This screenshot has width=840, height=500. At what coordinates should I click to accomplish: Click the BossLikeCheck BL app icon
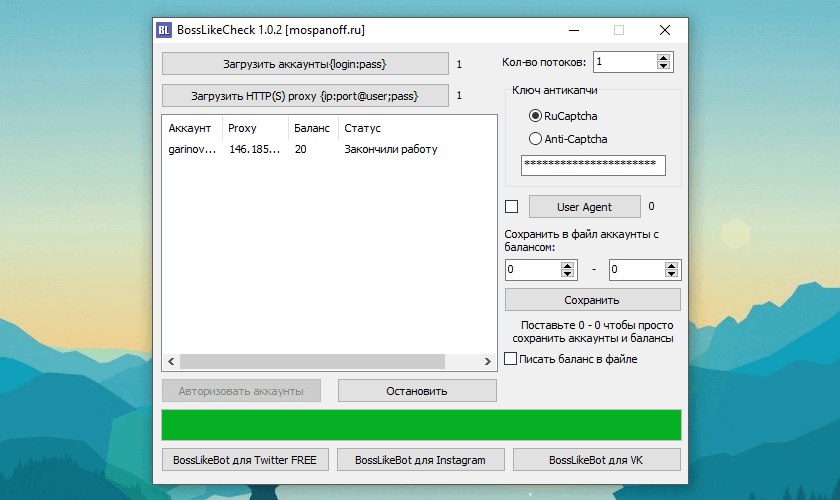(164, 30)
